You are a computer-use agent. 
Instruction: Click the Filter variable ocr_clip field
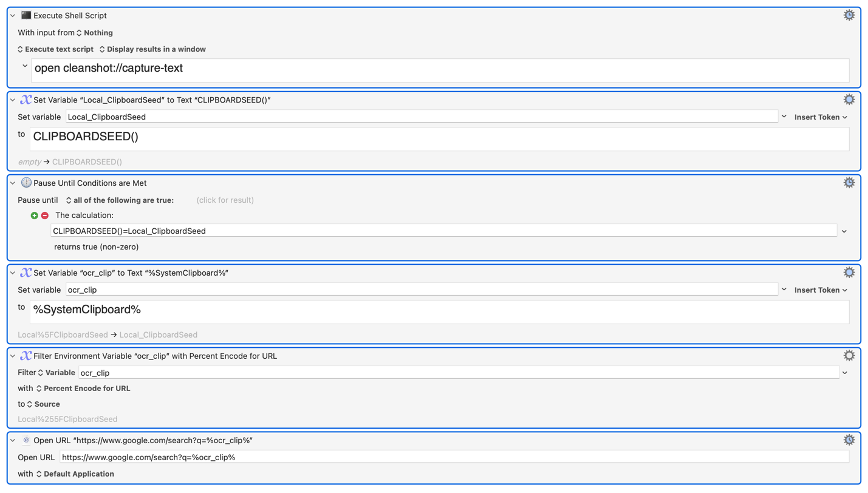(x=459, y=373)
